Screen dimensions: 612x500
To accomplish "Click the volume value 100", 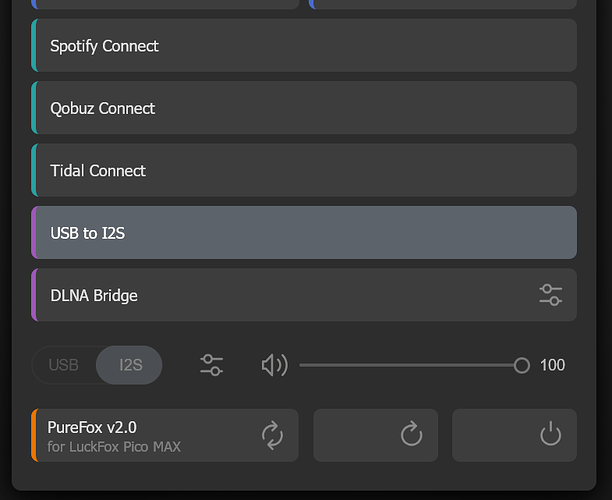I will (552, 365).
